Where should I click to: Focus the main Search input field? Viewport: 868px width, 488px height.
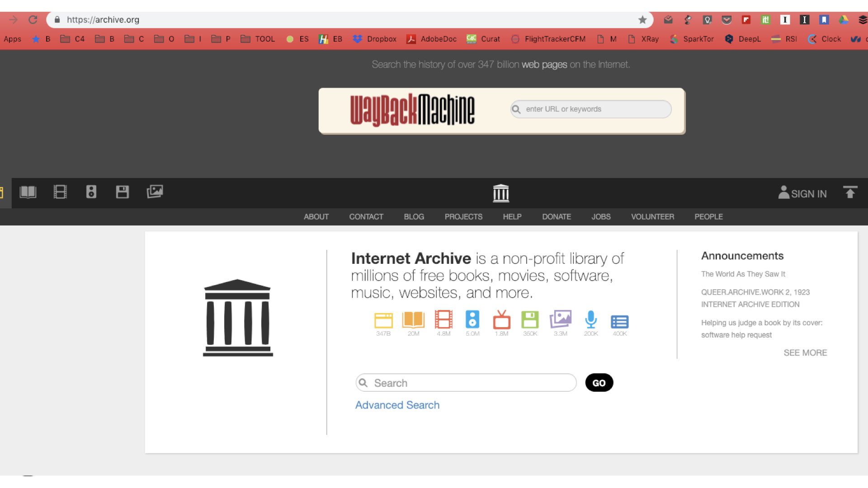(466, 383)
